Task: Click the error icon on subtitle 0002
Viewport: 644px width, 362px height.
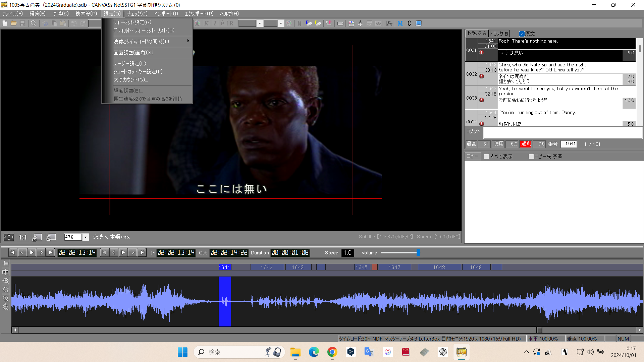Action: tap(482, 76)
